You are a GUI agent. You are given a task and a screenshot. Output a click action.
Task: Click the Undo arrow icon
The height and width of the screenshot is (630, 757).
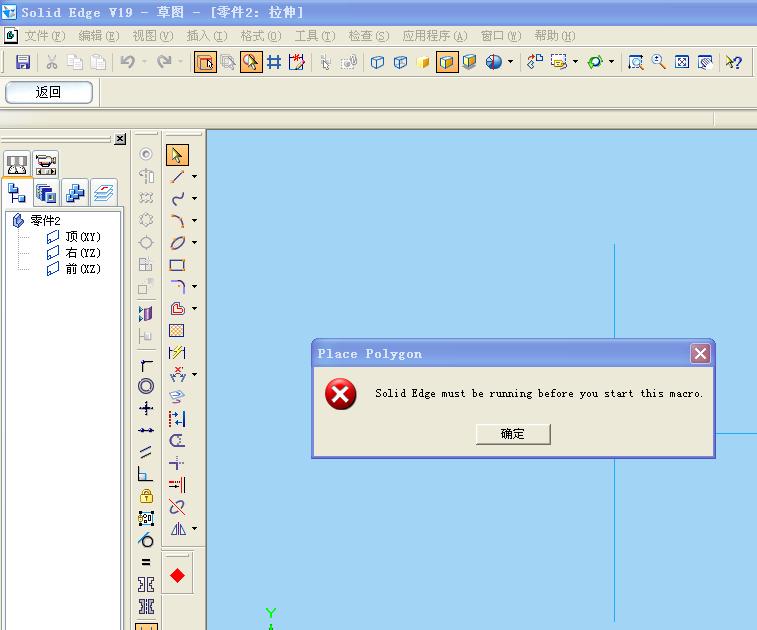(x=127, y=62)
